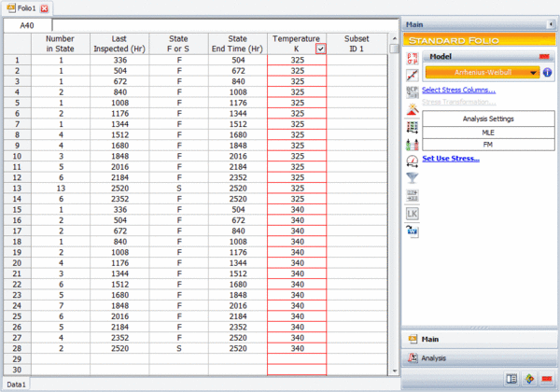560x392 pixels.
Task: Open the Arrhenius-Weibull model dropdown
Action: pos(483,73)
